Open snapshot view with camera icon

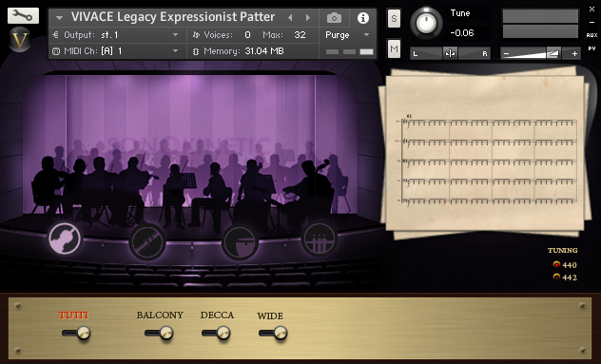coord(334,18)
